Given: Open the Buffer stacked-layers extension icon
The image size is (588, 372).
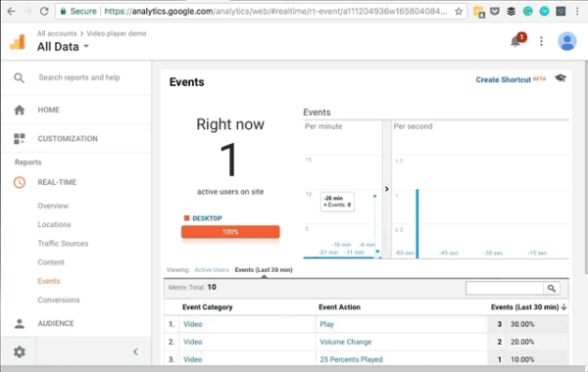Looking at the screenshot, I should pyautogui.click(x=512, y=11).
